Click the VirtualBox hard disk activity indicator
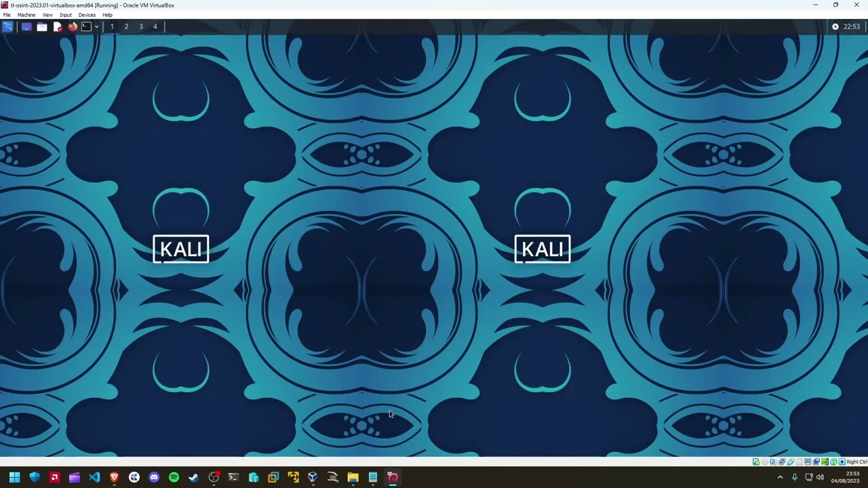The width and height of the screenshot is (868, 488). click(x=756, y=462)
